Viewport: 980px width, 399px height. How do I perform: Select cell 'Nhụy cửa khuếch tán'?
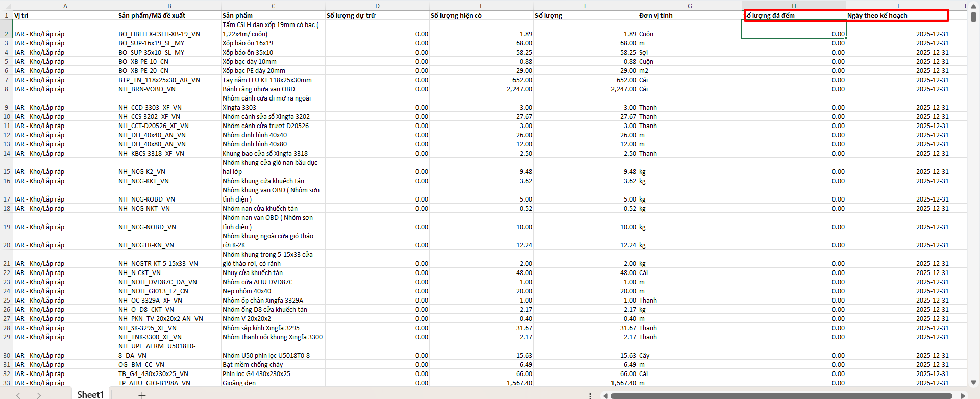click(x=273, y=273)
